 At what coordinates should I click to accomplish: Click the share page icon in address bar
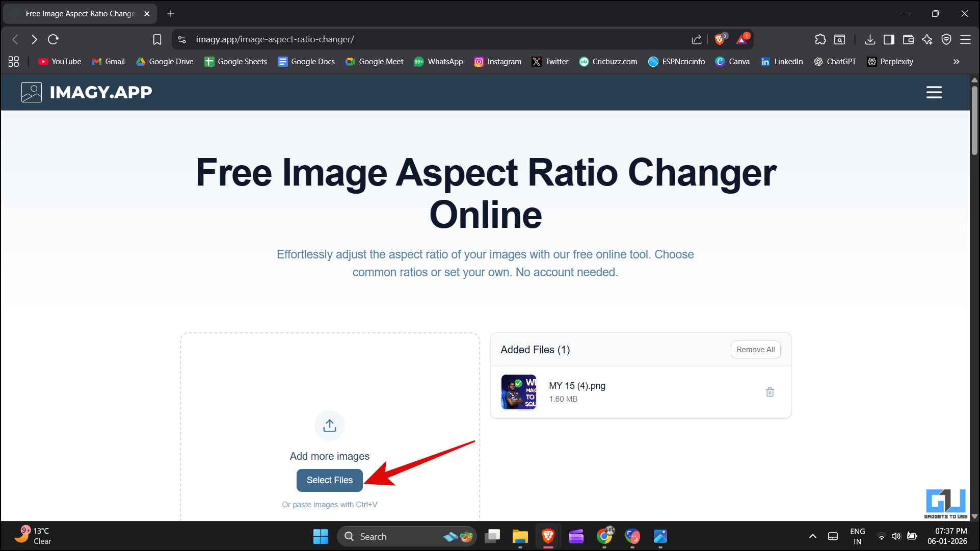click(696, 39)
